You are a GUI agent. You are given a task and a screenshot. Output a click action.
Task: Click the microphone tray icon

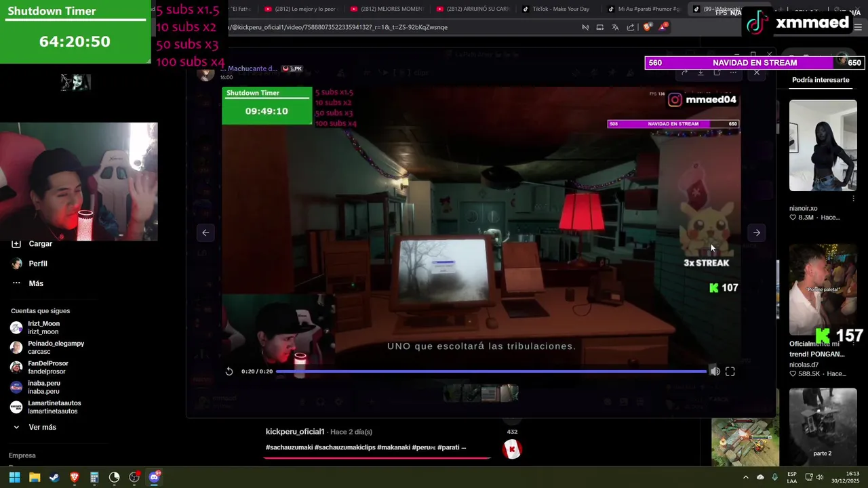[774, 477]
